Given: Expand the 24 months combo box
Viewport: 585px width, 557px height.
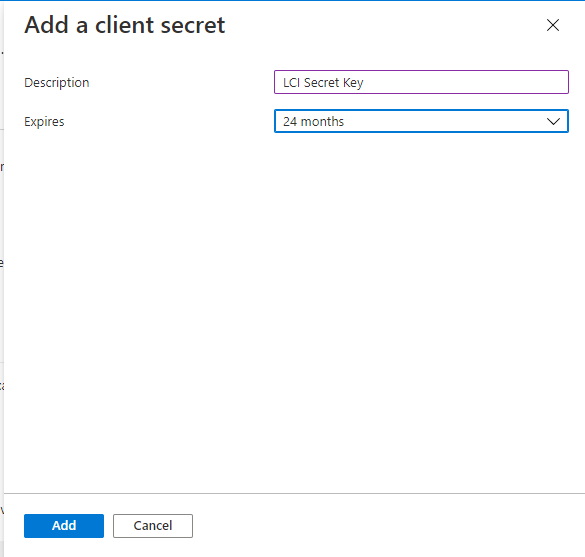Looking at the screenshot, I should [421, 121].
